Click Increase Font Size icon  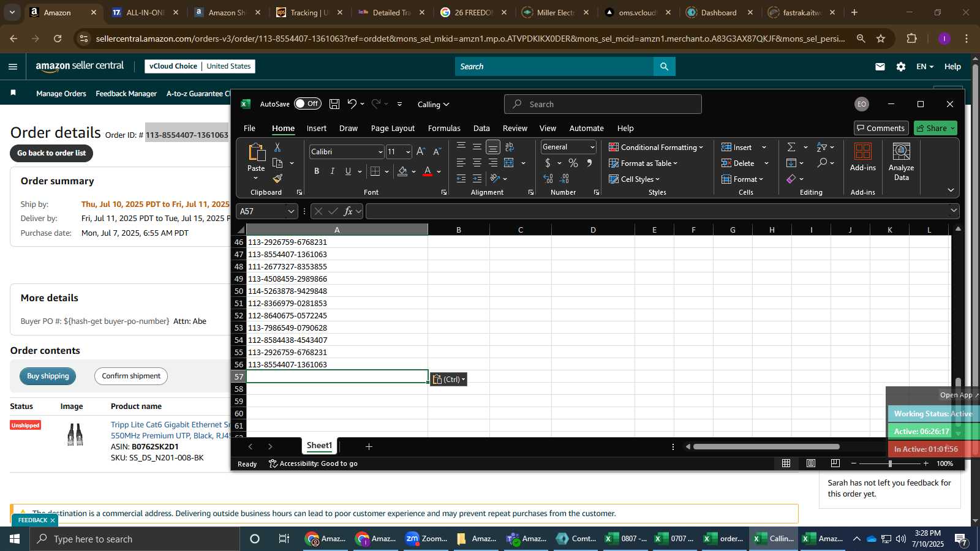(421, 151)
